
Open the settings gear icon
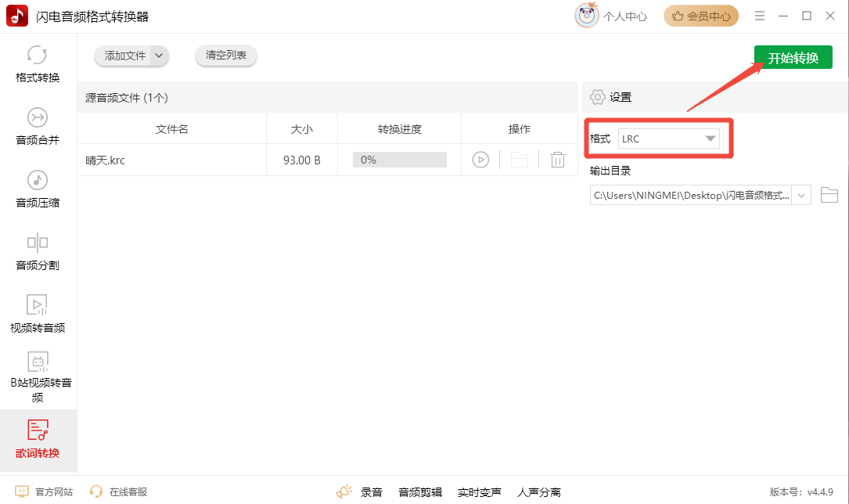tap(598, 97)
